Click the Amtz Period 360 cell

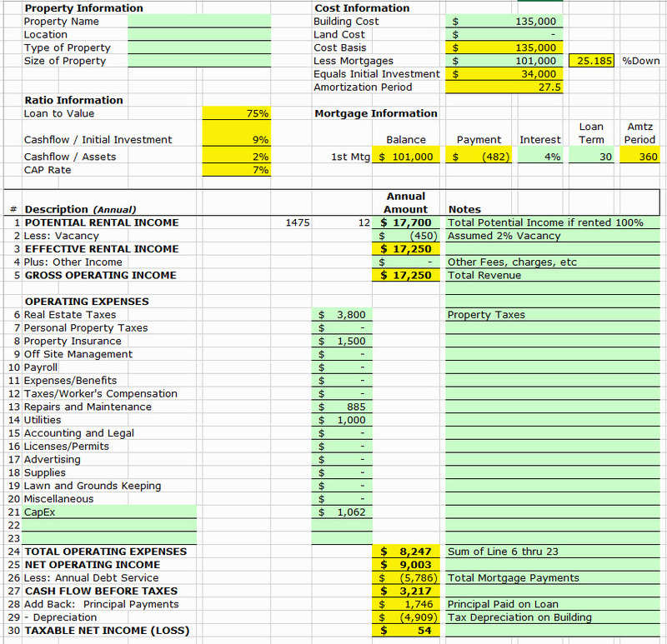[x=639, y=157]
